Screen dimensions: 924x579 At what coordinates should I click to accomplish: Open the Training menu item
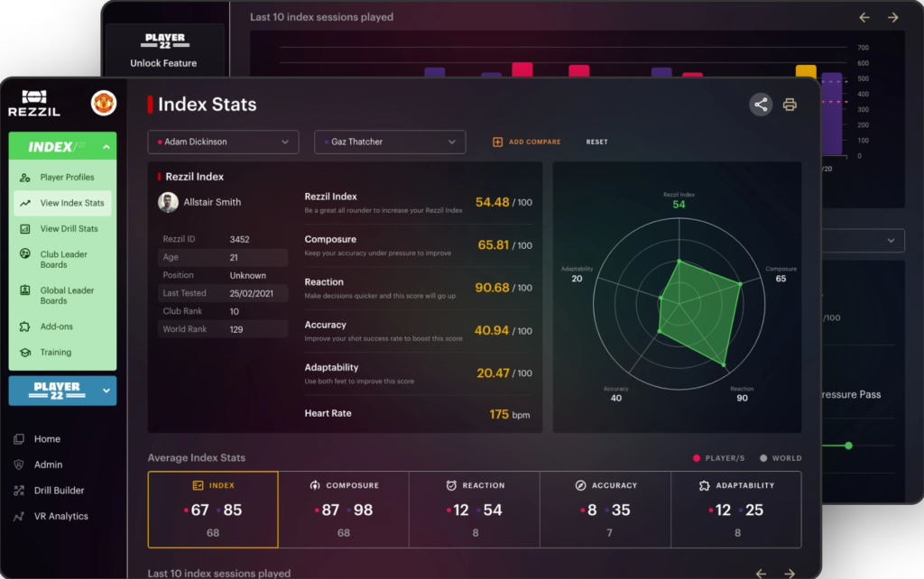[x=62, y=353]
